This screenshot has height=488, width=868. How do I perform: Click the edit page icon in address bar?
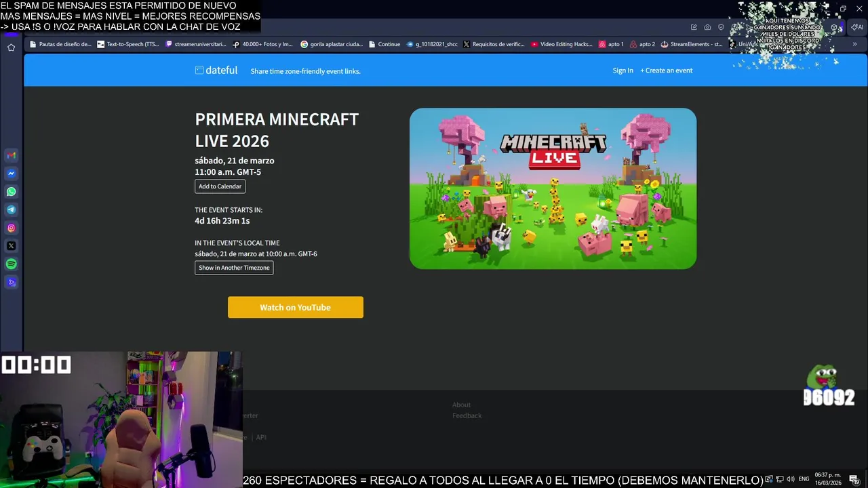(694, 27)
